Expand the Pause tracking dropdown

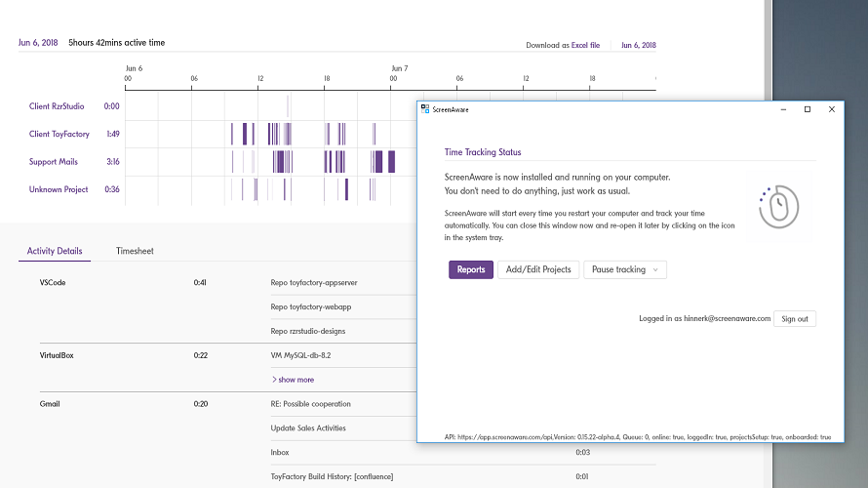pos(625,269)
